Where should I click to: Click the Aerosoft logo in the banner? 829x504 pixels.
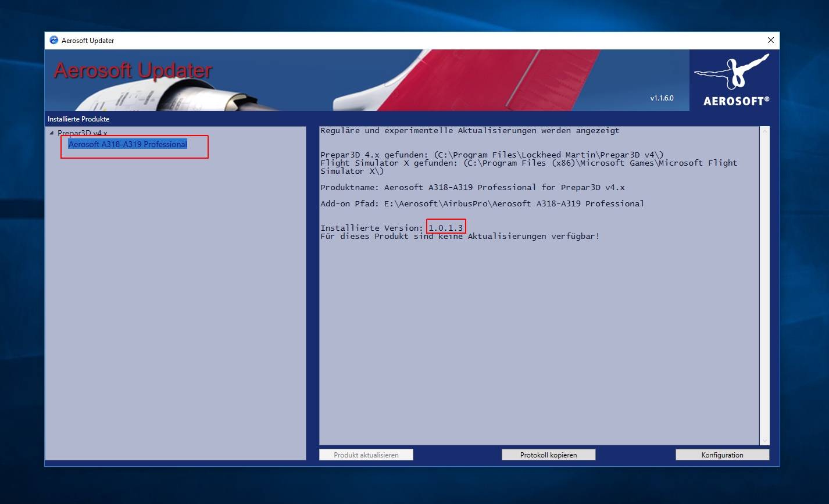(x=734, y=80)
